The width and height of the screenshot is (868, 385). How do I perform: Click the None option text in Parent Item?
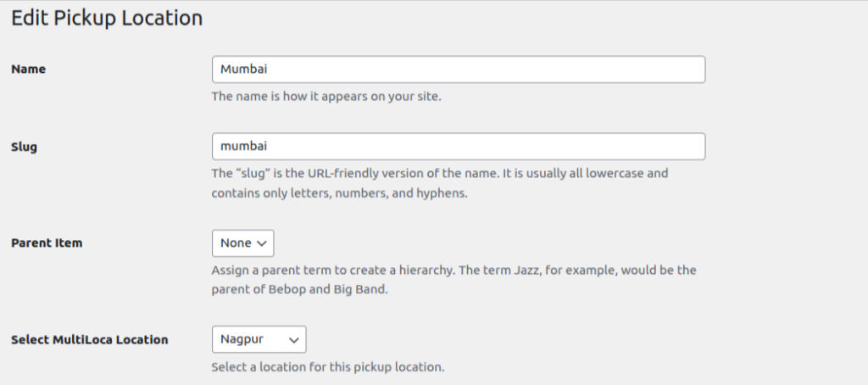point(236,243)
